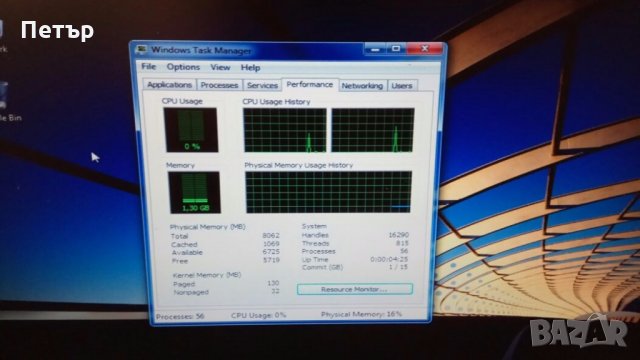Screen dimensions: 640x360
Task: Click the Physical Memory Usage History graph
Action: click(328, 192)
